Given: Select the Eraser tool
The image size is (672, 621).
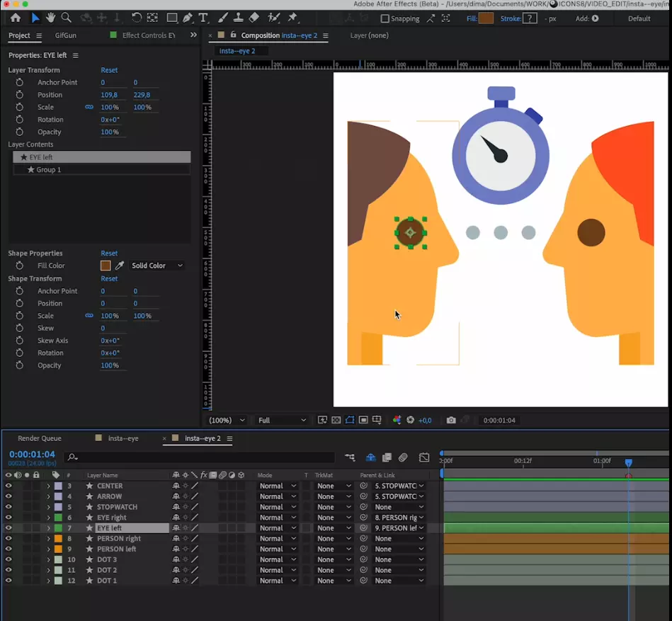Looking at the screenshot, I should coord(254,18).
